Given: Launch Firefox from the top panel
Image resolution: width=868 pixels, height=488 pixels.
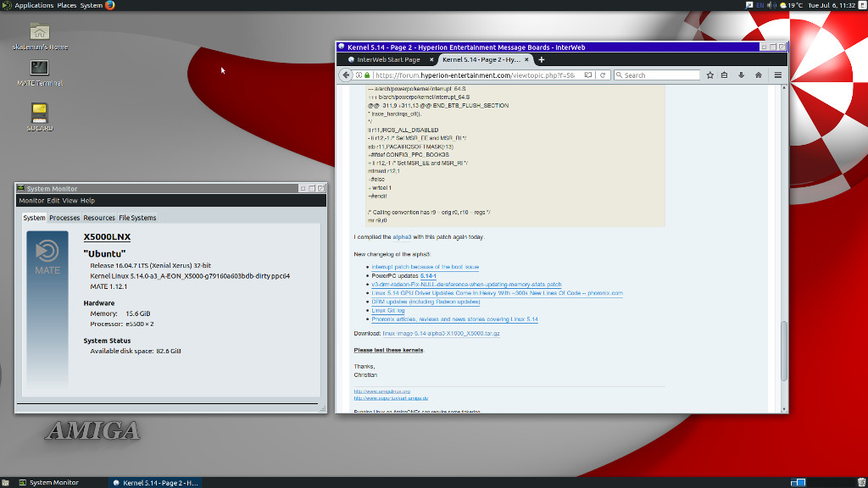Looking at the screenshot, I should 109,5.
